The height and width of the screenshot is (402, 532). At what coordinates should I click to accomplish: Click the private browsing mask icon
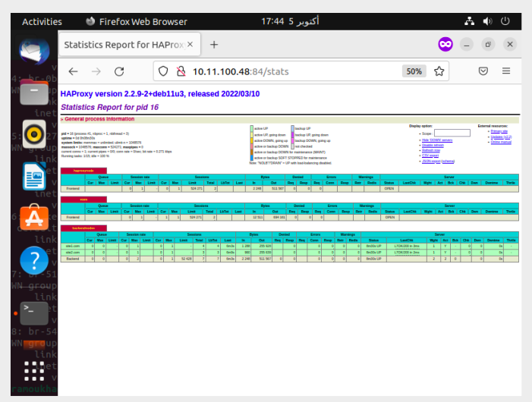point(445,45)
